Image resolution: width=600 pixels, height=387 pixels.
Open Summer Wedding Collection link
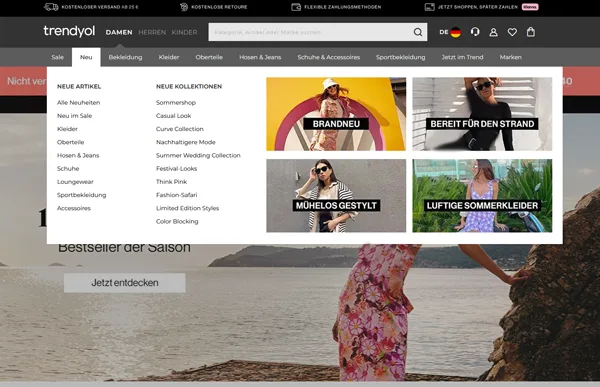(198, 155)
